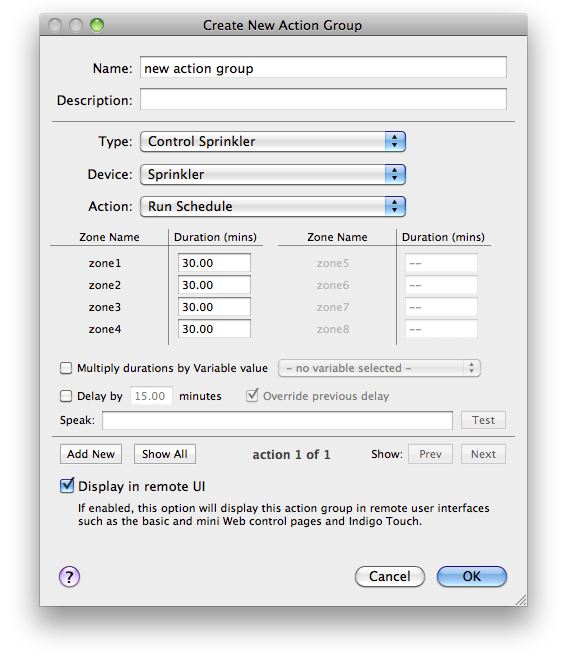
Task: Click into the Name field
Action: point(323,67)
